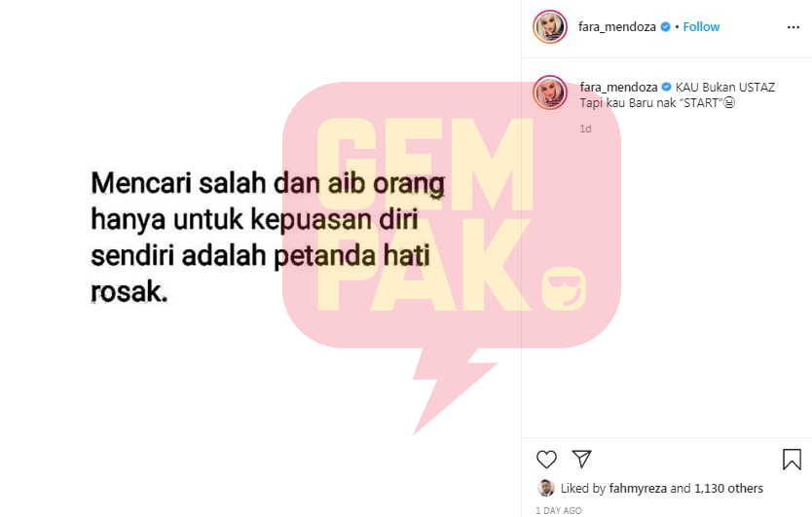Click the caption text KAU Bukan USTAZ

(x=725, y=87)
